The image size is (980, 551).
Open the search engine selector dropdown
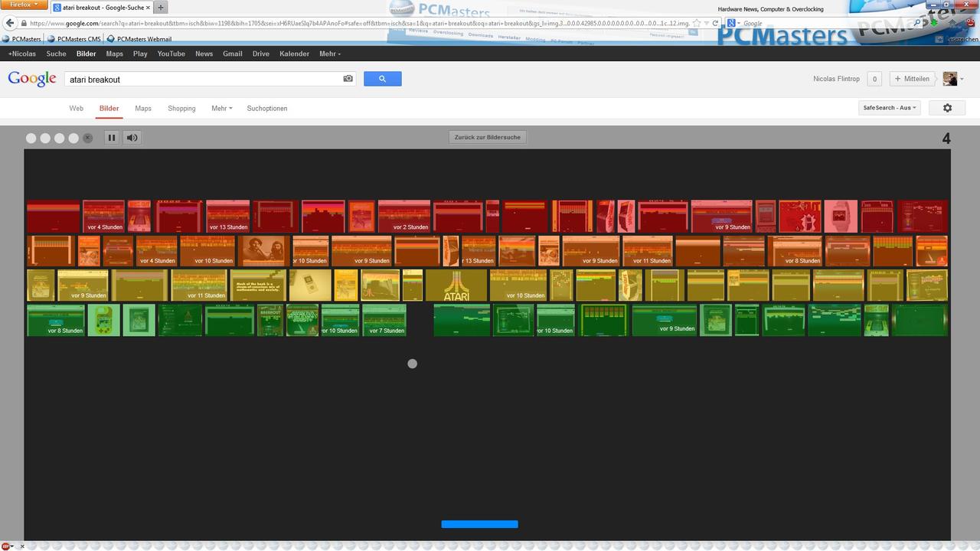tap(733, 24)
